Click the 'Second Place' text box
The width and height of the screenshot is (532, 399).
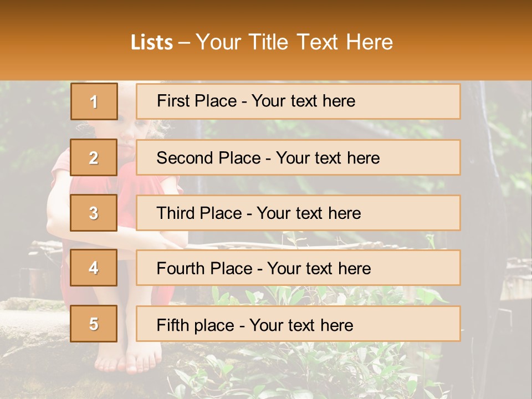tap(298, 157)
